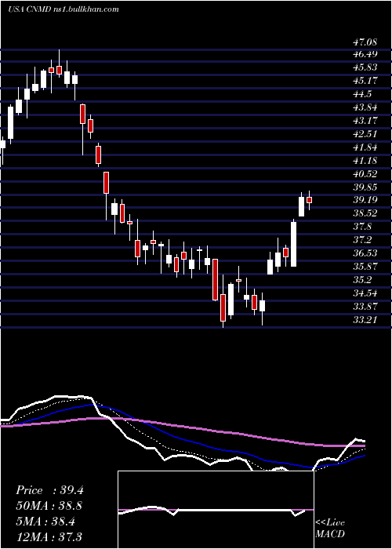Click the highest red candle near 46.49

pos(59,70)
